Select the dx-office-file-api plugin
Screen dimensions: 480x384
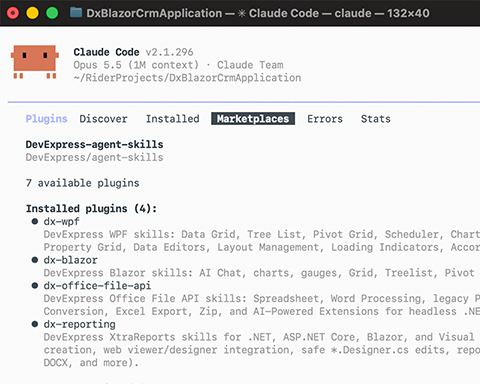click(97, 286)
